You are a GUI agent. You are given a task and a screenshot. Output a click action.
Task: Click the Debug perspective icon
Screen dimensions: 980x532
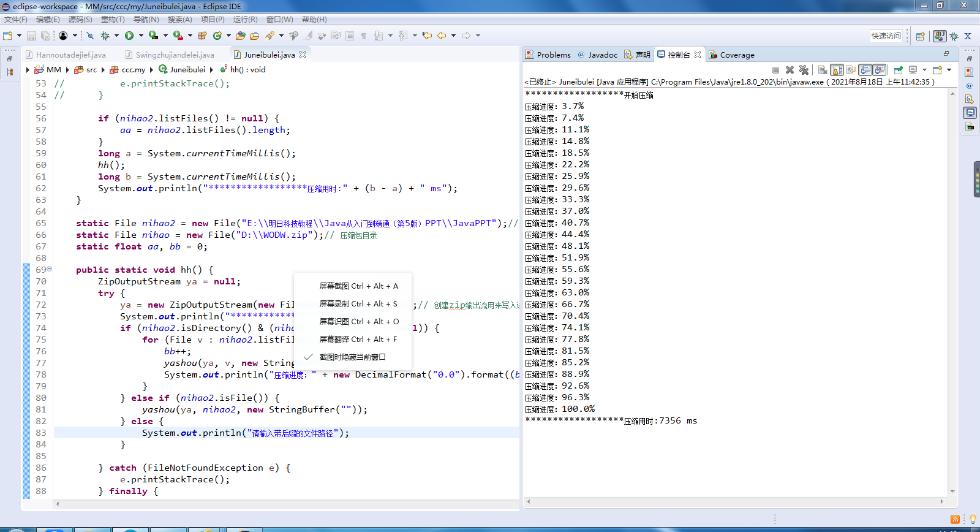pos(954,36)
